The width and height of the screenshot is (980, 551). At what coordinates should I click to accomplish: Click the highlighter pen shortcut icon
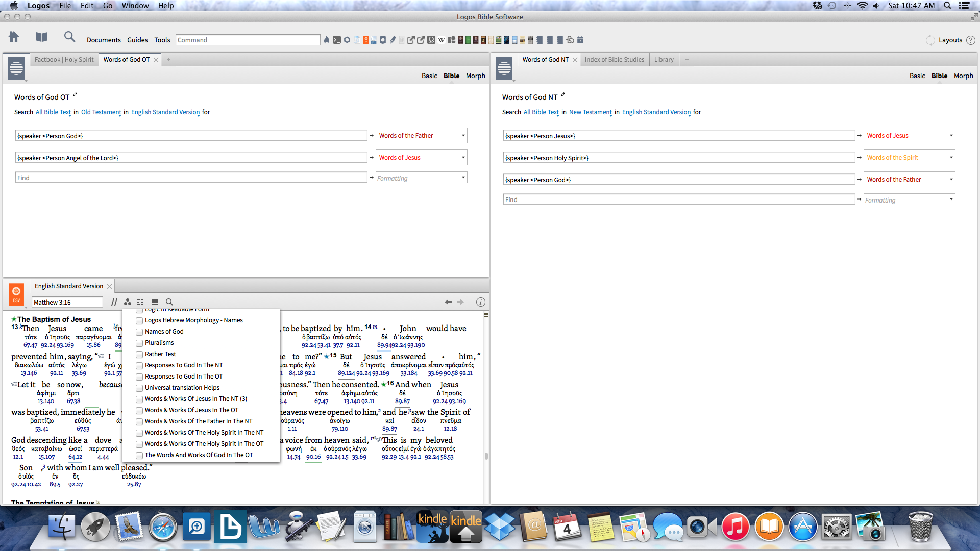393,40
